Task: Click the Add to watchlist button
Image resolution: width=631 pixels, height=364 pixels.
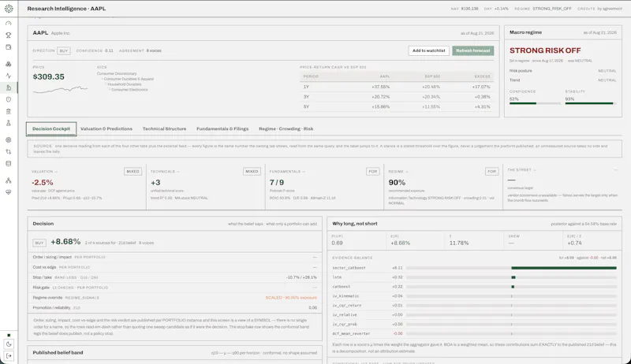Action: (x=428, y=50)
